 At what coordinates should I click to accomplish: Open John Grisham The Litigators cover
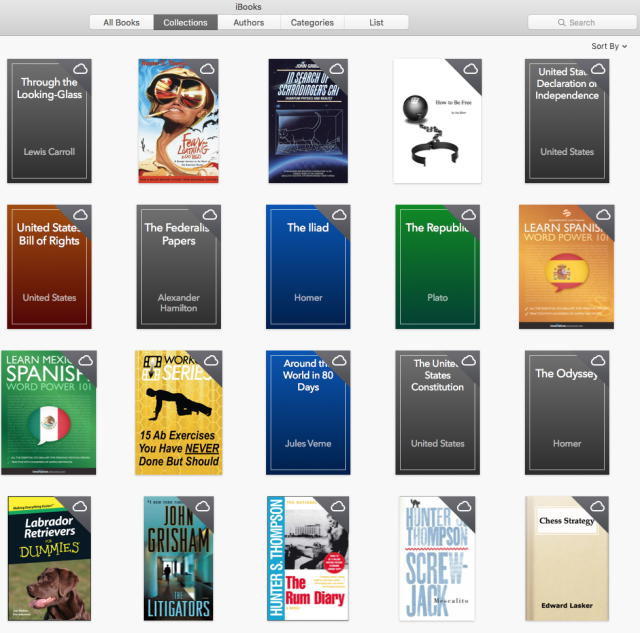pos(179,558)
